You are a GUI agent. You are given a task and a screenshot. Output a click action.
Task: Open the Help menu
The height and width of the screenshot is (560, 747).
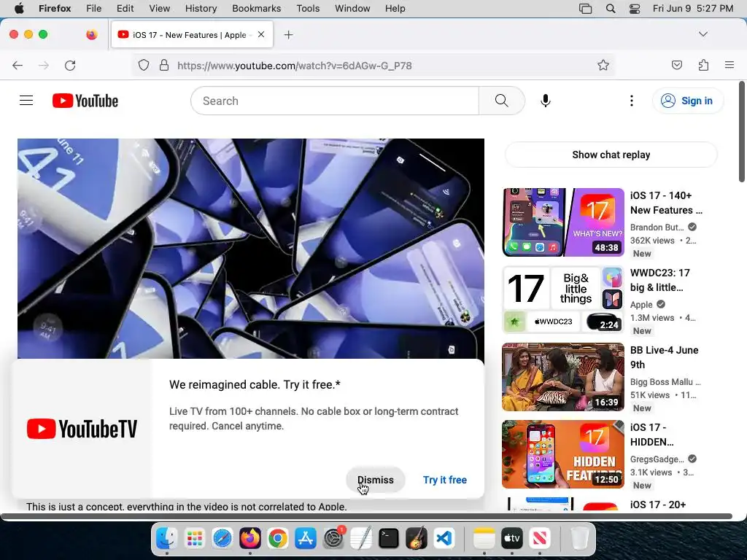395,8
